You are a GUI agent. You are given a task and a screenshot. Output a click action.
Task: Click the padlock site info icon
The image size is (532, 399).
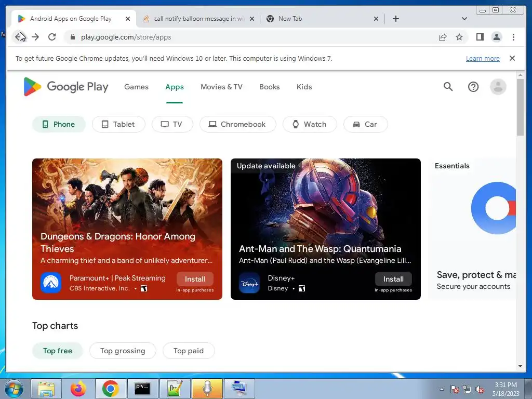click(x=72, y=37)
